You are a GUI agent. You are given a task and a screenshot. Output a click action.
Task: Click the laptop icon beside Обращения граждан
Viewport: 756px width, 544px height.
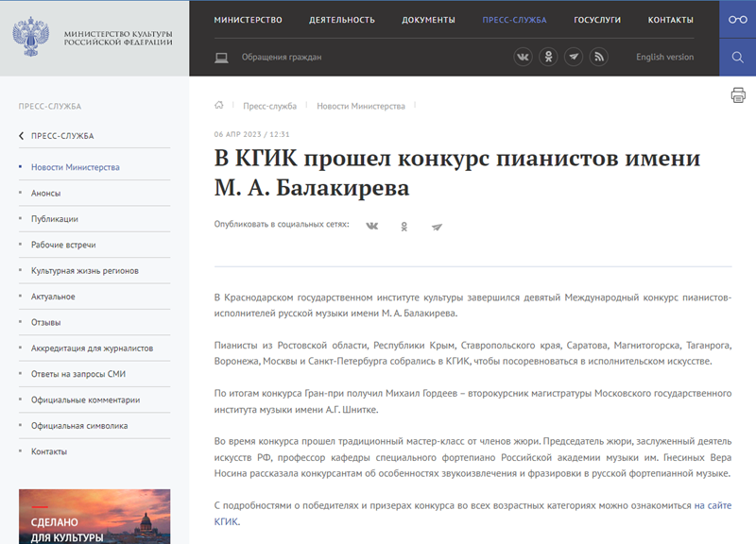221,58
